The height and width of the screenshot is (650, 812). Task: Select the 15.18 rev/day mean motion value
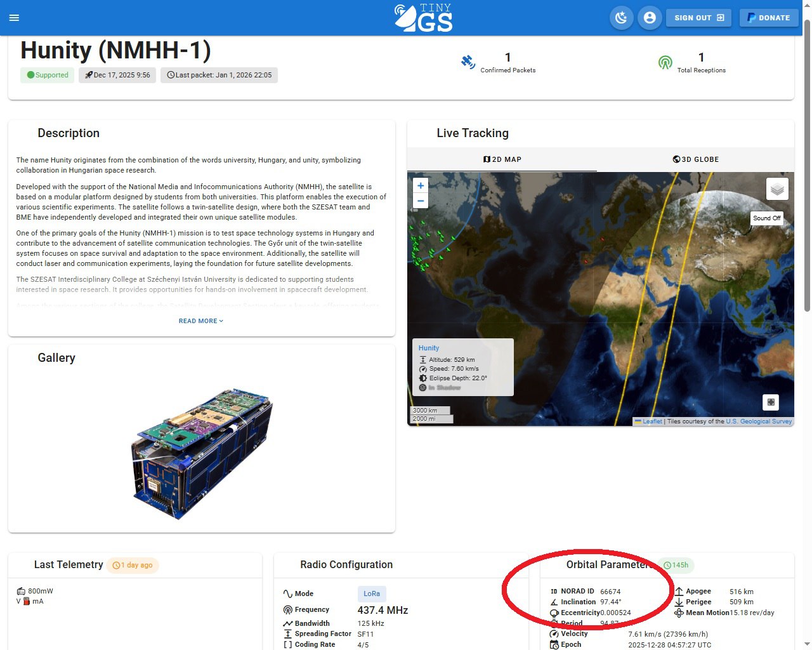(x=752, y=613)
